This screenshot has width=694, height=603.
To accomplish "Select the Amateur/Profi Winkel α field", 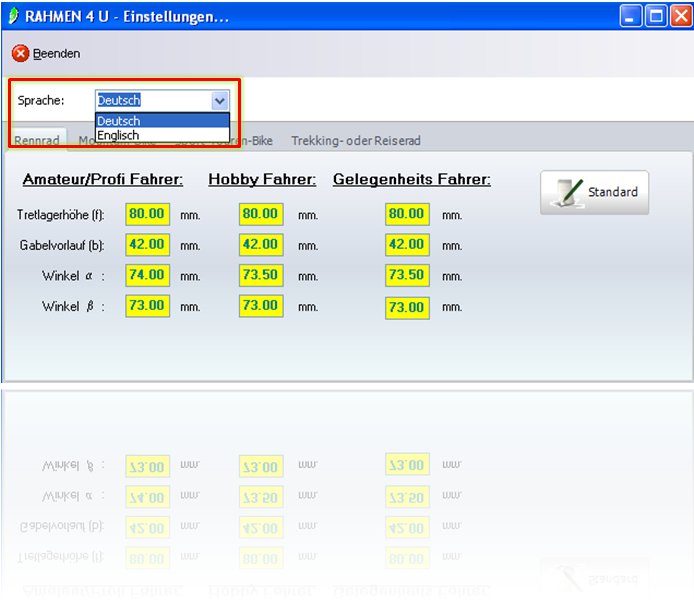I will (x=147, y=275).
